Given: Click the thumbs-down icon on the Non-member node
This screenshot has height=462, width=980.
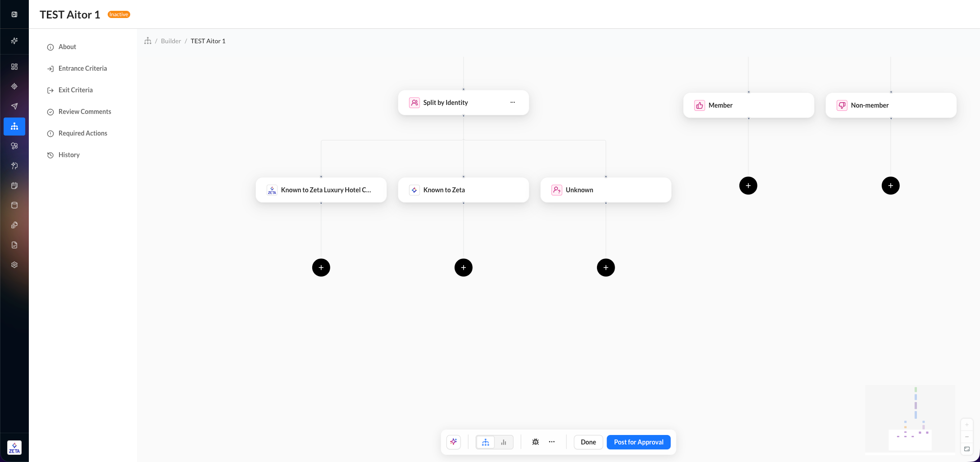Looking at the screenshot, I should click(842, 105).
